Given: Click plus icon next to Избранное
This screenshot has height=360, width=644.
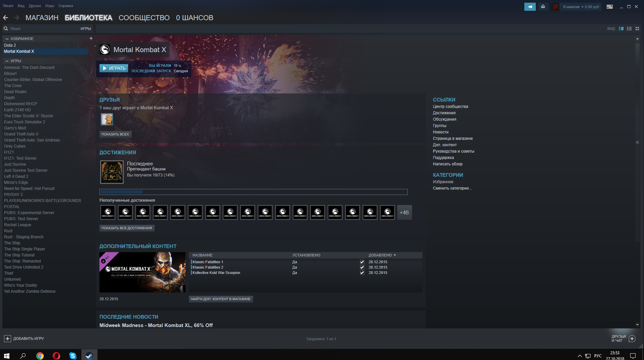Looking at the screenshot, I should [x=91, y=38].
